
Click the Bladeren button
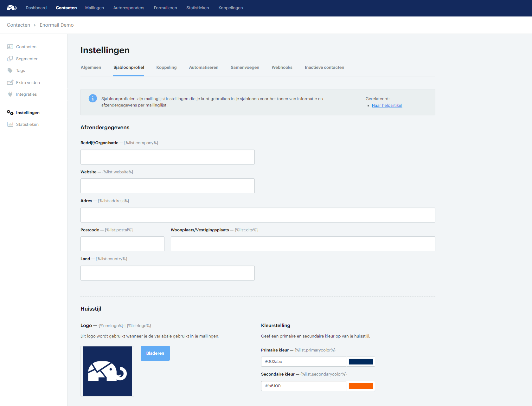[155, 353]
